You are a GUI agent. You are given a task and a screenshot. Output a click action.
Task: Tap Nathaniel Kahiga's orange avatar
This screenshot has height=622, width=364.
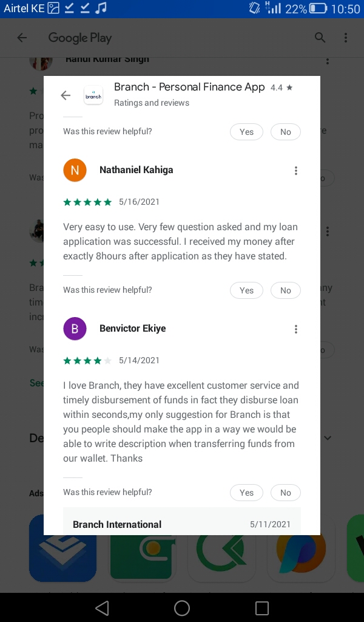point(75,170)
